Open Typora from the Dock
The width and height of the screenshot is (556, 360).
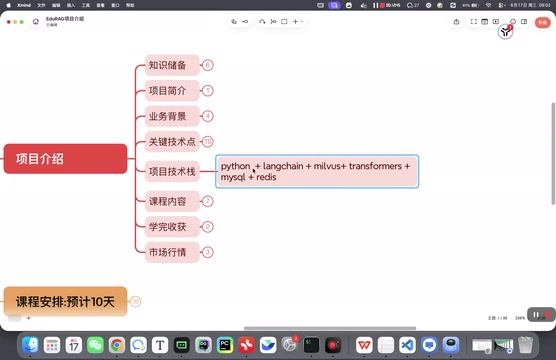click(160, 345)
